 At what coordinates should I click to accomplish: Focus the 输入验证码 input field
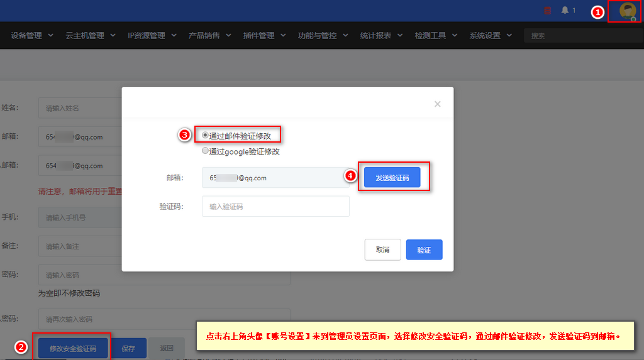275,206
